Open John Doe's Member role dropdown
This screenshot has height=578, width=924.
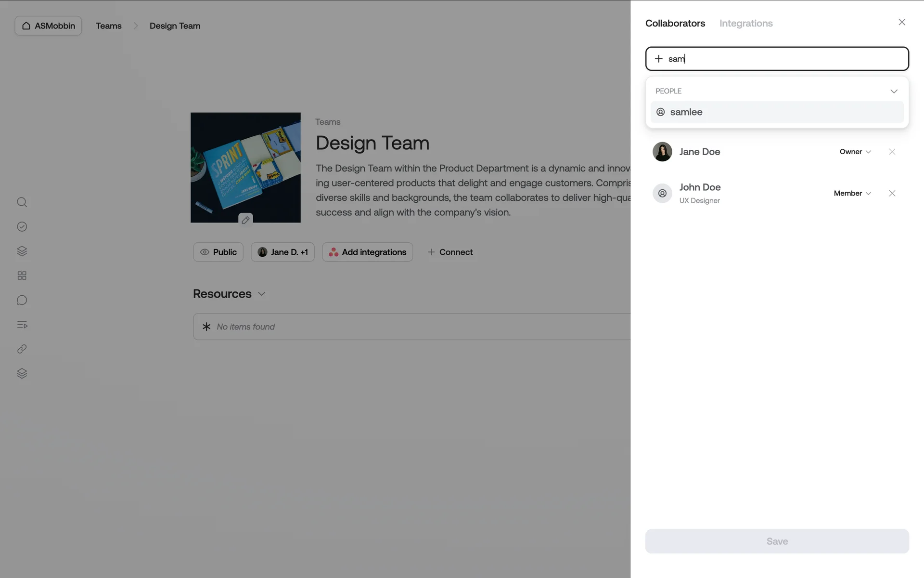pyautogui.click(x=852, y=193)
